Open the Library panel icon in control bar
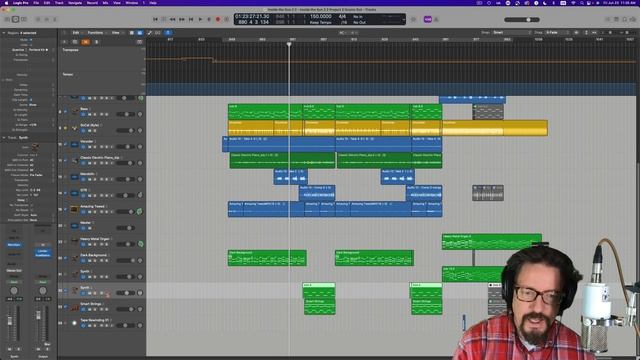 coord(7,19)
